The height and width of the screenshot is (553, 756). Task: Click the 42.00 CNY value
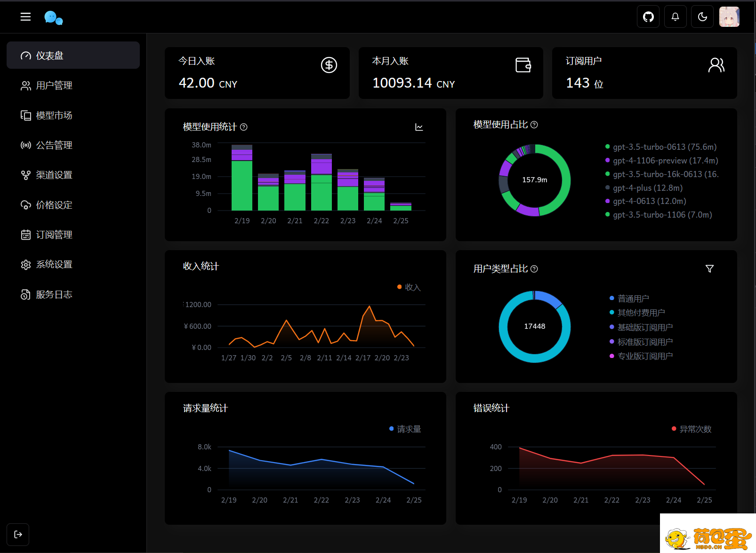(208, 83)
